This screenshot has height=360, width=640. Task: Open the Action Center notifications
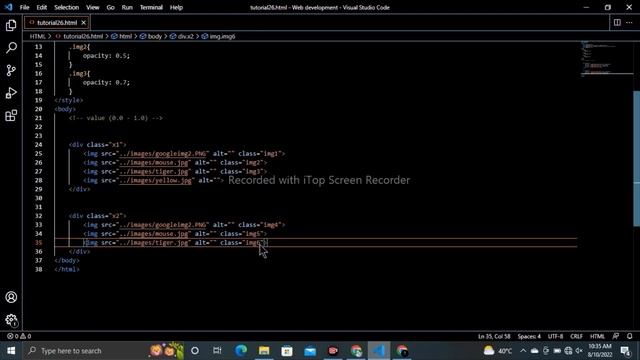point(625,351)
